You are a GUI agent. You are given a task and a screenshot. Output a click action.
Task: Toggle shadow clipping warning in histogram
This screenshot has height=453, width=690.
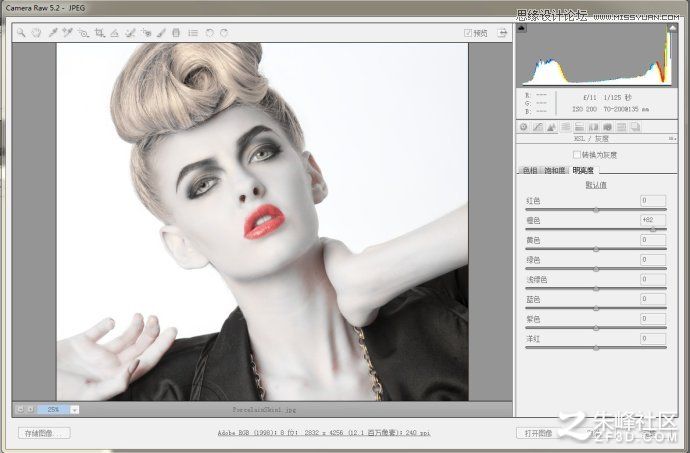click(521, 28)
